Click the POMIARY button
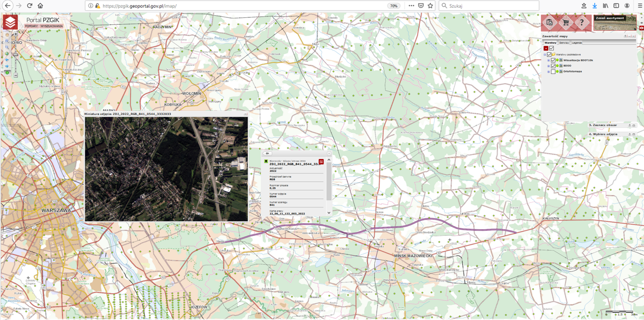This screenshot has width=644, height=320. point(31,26)
